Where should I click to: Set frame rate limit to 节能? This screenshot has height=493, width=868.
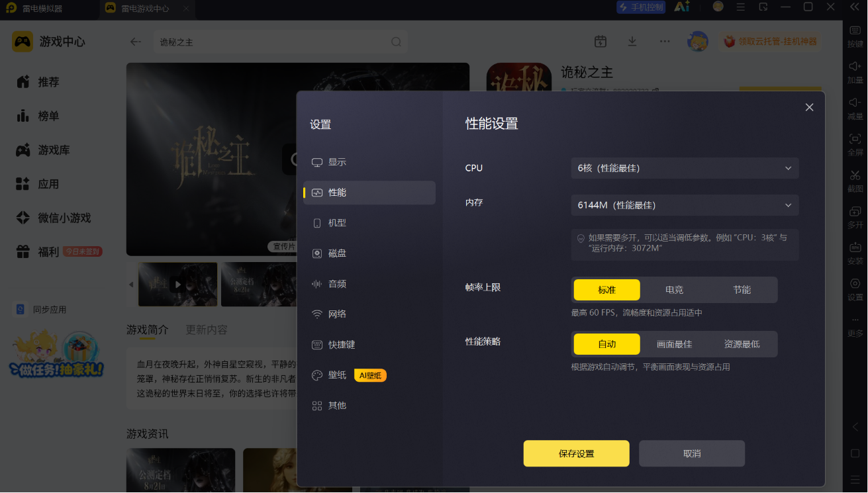coord(742,290)
